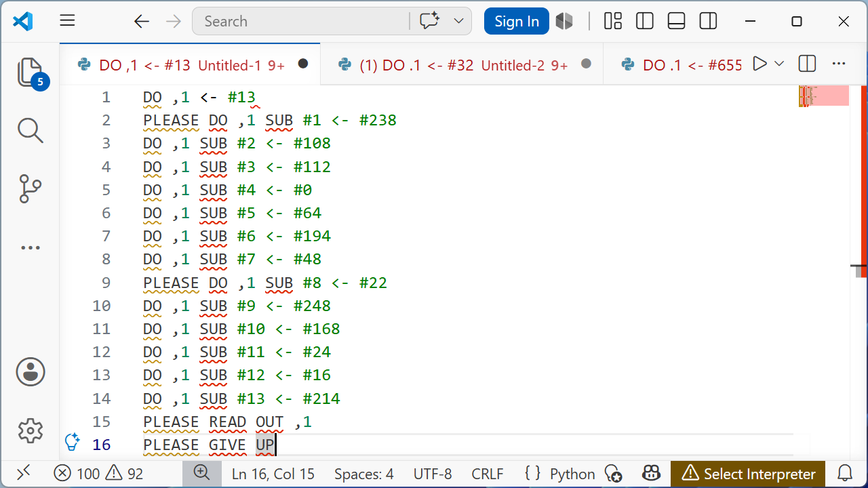Click Select Interpreter in status bar

click(748, 474)
